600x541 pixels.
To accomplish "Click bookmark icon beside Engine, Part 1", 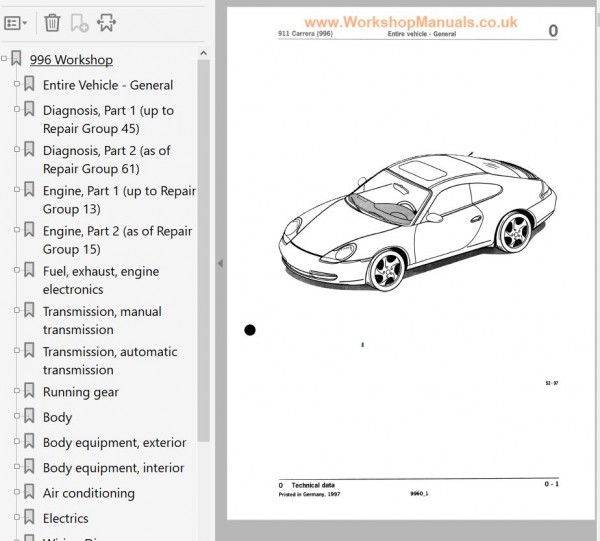I will coord(29,189).
